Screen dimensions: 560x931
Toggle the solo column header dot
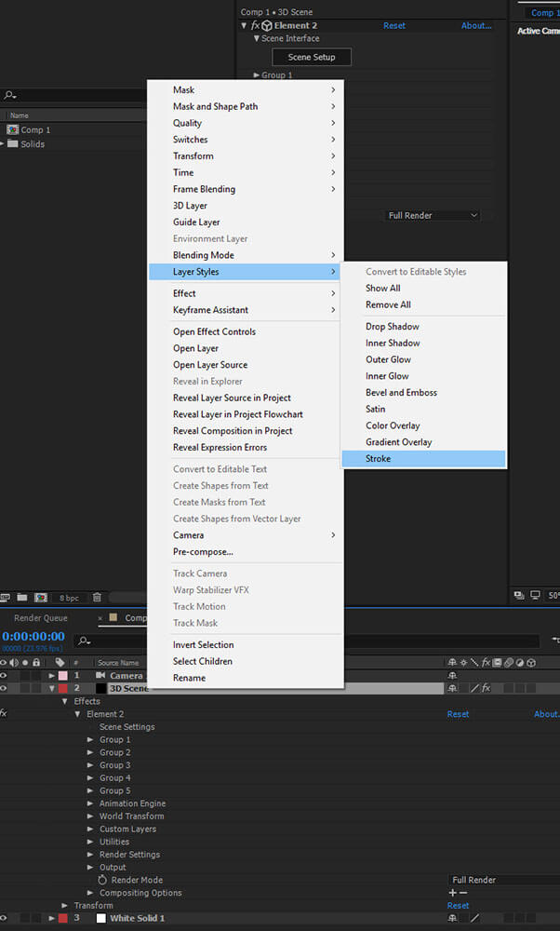25,662
